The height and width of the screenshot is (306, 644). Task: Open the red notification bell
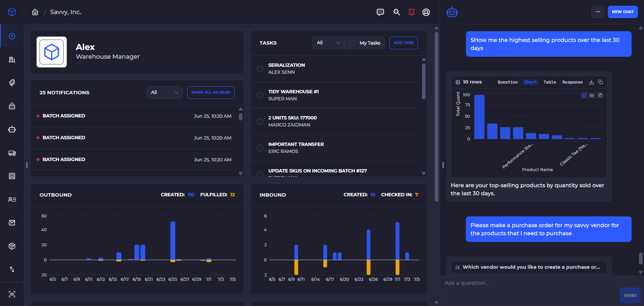coord(412,12)
